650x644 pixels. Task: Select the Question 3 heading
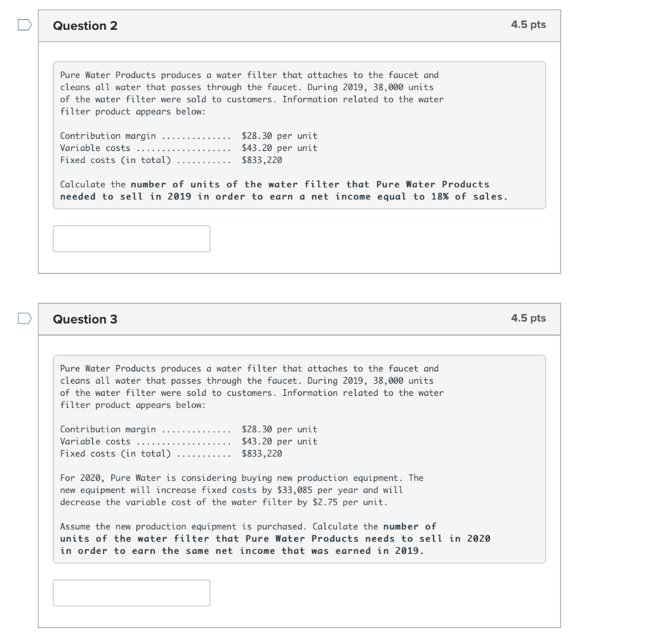(85, 319)
